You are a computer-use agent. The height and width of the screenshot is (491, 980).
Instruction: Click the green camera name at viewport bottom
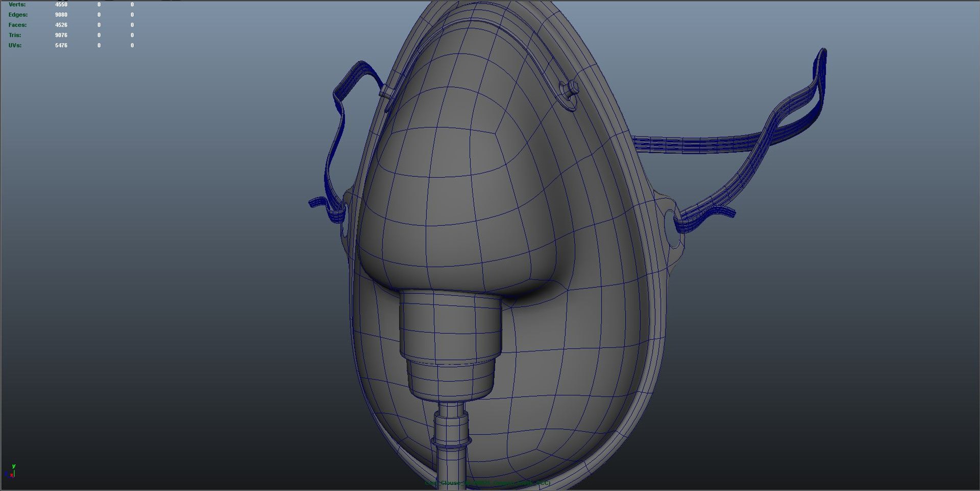click(487, 483)
